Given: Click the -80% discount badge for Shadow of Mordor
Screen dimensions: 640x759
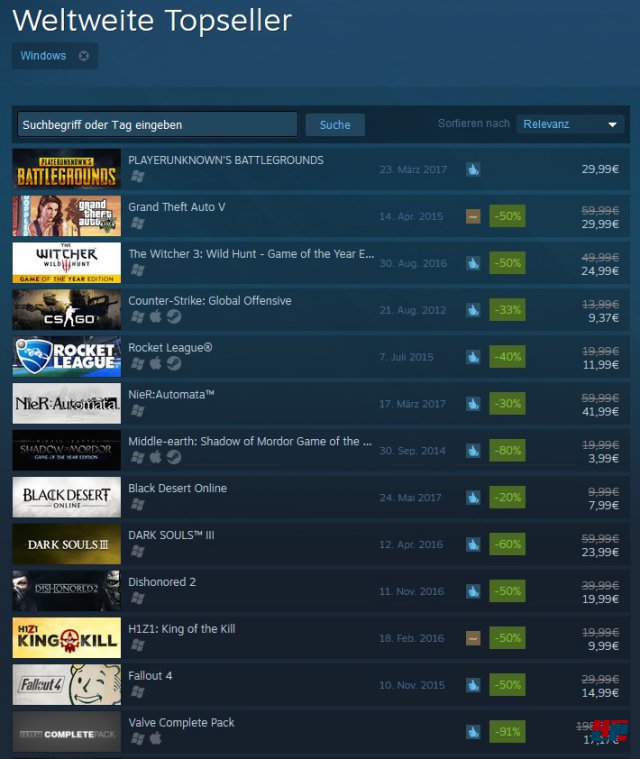Looking at the screenshot, I should [x=507, y=451].
